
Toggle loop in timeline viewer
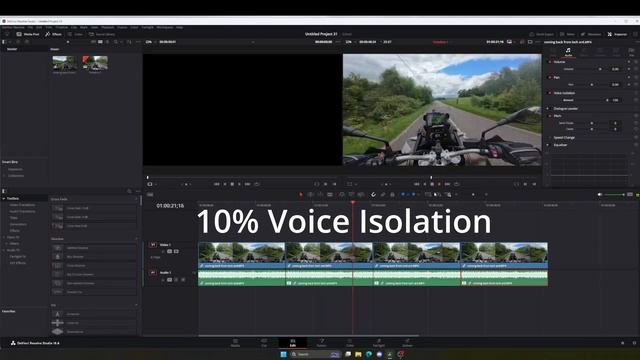point(456,184)
